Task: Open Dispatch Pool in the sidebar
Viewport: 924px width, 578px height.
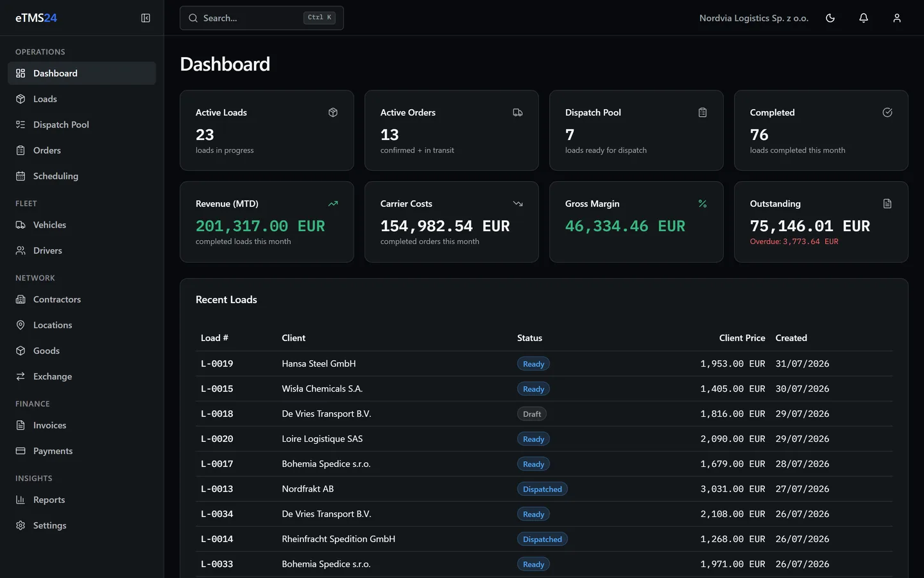Action: pos(81,125)
